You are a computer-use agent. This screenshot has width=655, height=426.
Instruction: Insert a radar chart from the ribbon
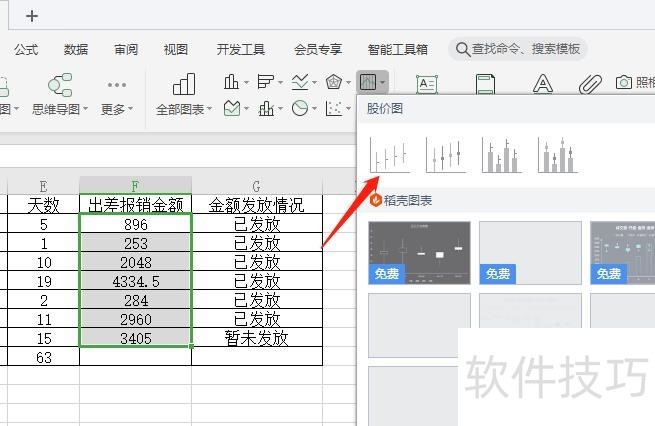338,82
